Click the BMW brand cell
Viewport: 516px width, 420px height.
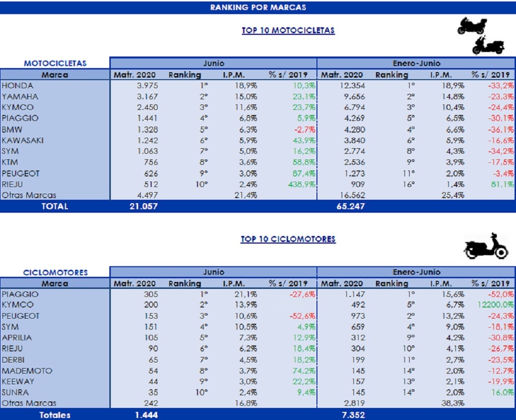coord(12,130)
